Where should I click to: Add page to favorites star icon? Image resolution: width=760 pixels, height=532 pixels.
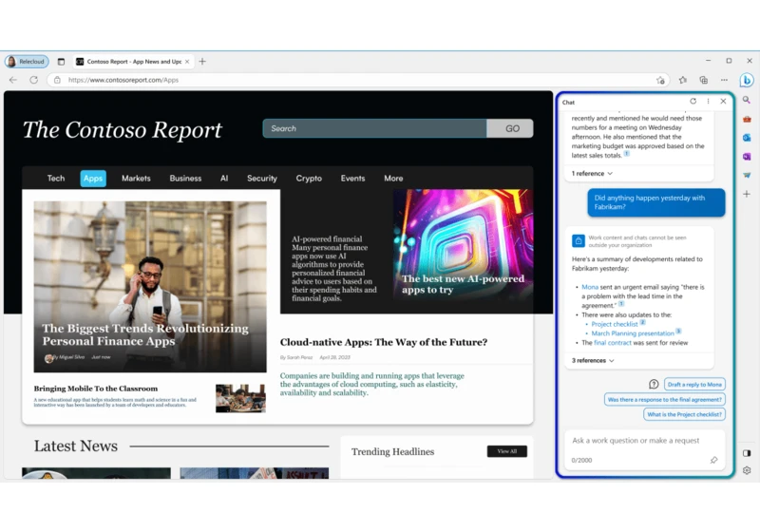(x=660, y=80)
